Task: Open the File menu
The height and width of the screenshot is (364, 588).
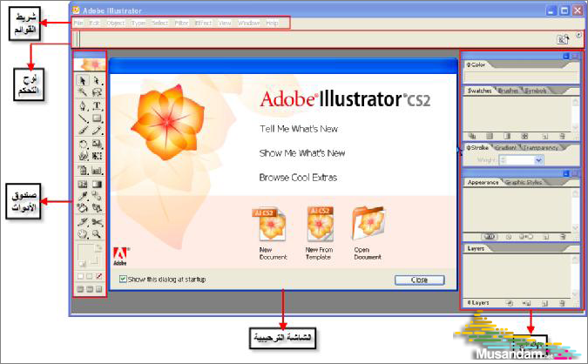Action: click(78, 23)
